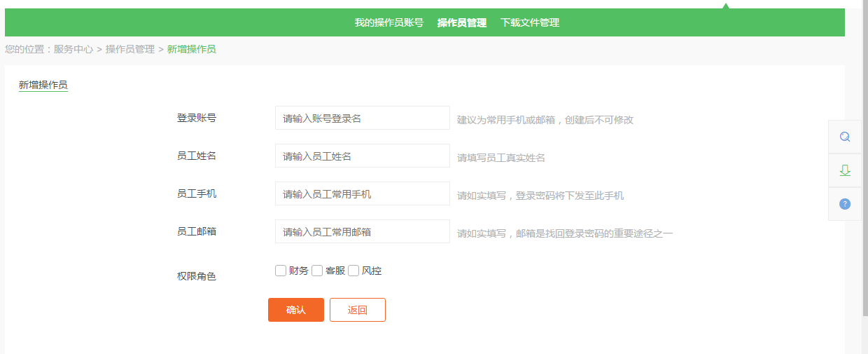Click the hint text 建议为常用手机或邮箱，创建后不可修改

(545, 120)
